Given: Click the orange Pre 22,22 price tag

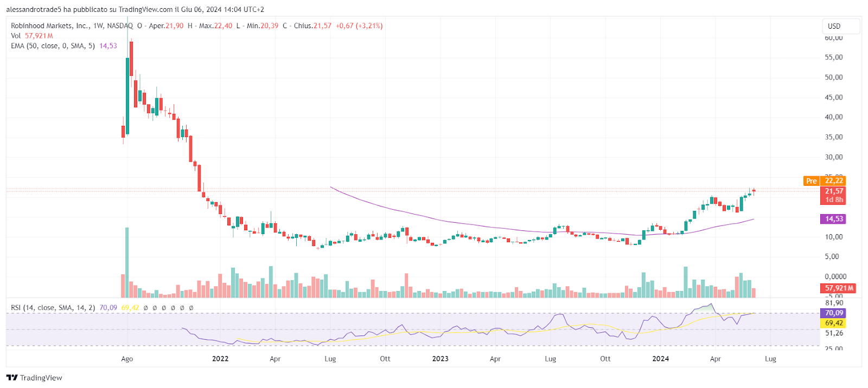Looking at the screenshot, I should pyautogui.click(x=824, y=181).
